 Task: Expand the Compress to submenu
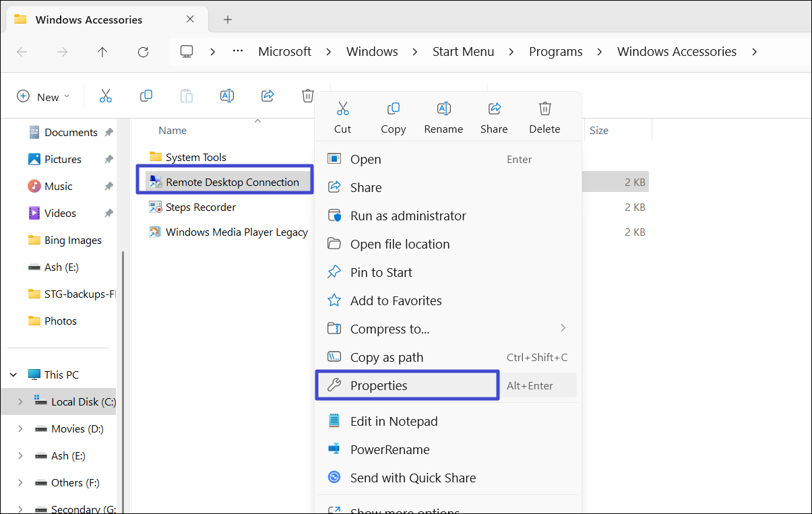563,329
